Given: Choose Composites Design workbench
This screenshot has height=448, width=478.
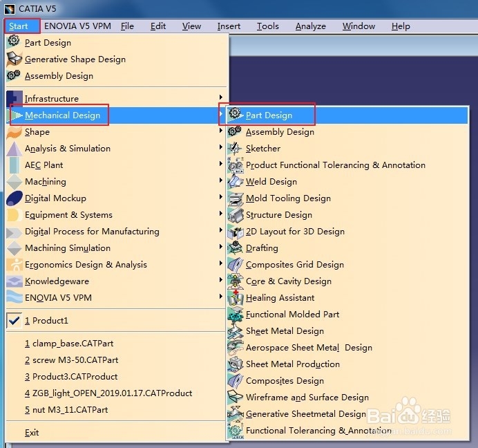Looking at the screenshot, I should [x=347, y=380].
